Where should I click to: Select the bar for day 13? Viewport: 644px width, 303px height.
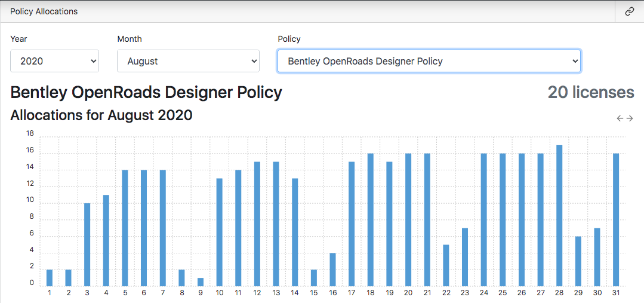click(276, 224)
